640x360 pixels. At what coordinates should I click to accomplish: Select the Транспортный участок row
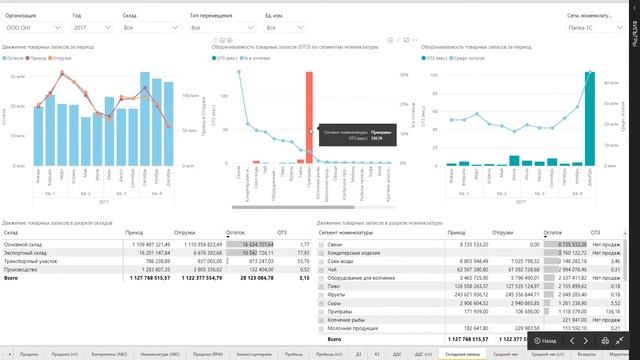coord(156,261)
